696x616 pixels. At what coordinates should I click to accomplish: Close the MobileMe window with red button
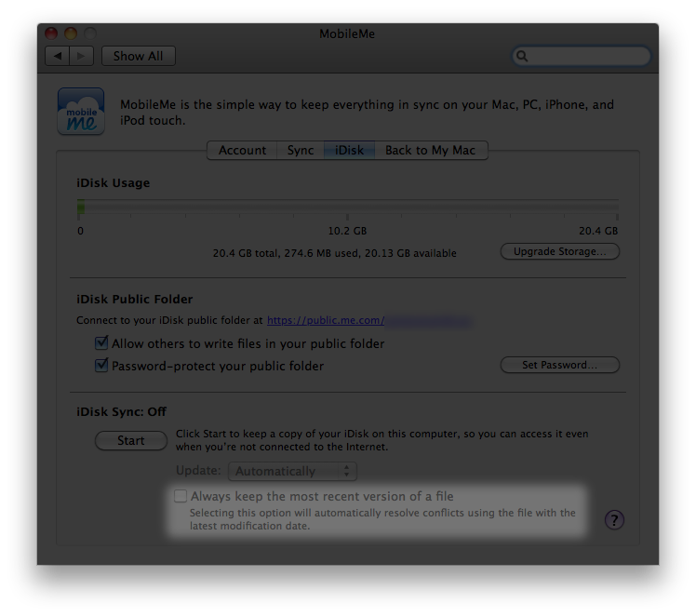pyautogui.click(x=51, y=33)
